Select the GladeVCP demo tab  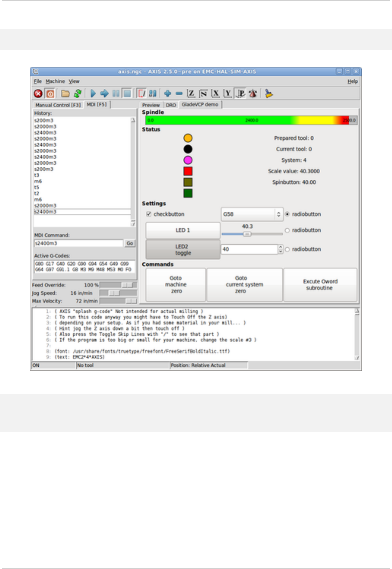coord(200,104)
